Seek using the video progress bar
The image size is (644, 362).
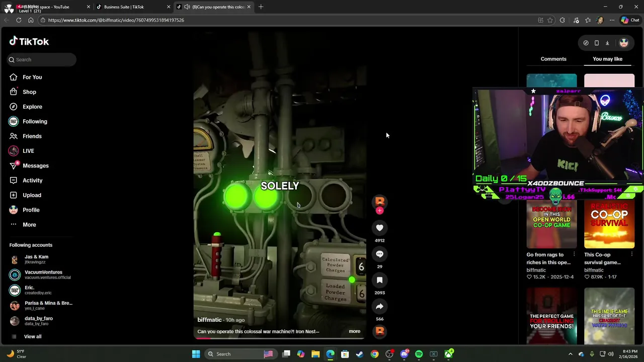point(280,338)
